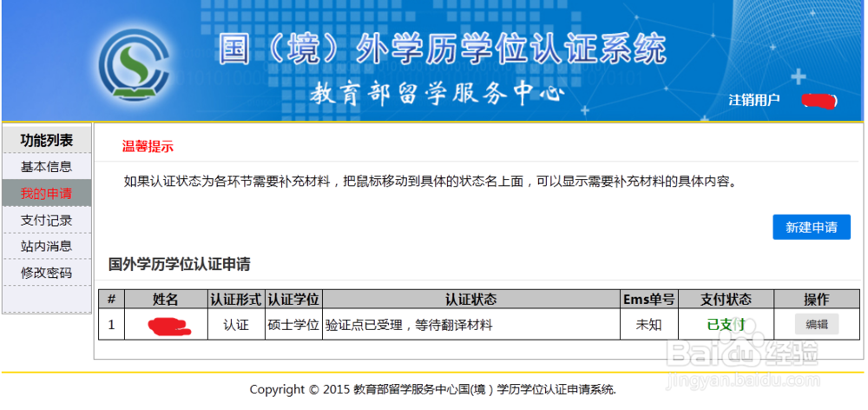
Task: Click the 功能列表 sidebar heading
Action: pyautogui.click(x=47, y=140)
